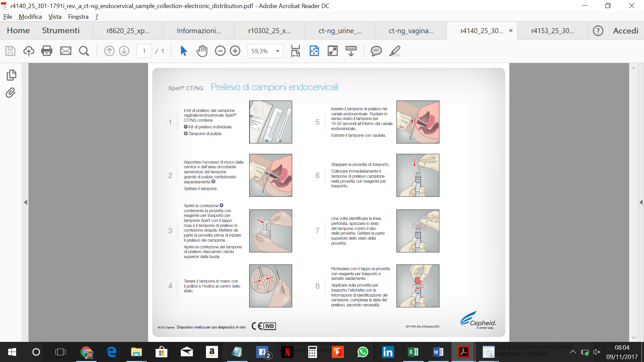Screen dimensions: 644x362
Task: Switch to ct-ng_urine_... document tab
Action: point(340,31)
